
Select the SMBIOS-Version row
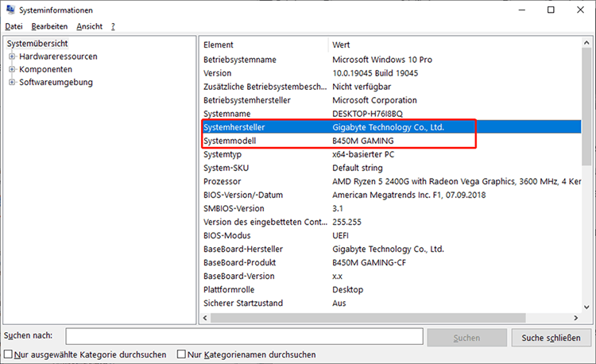(x=391, y=208)
